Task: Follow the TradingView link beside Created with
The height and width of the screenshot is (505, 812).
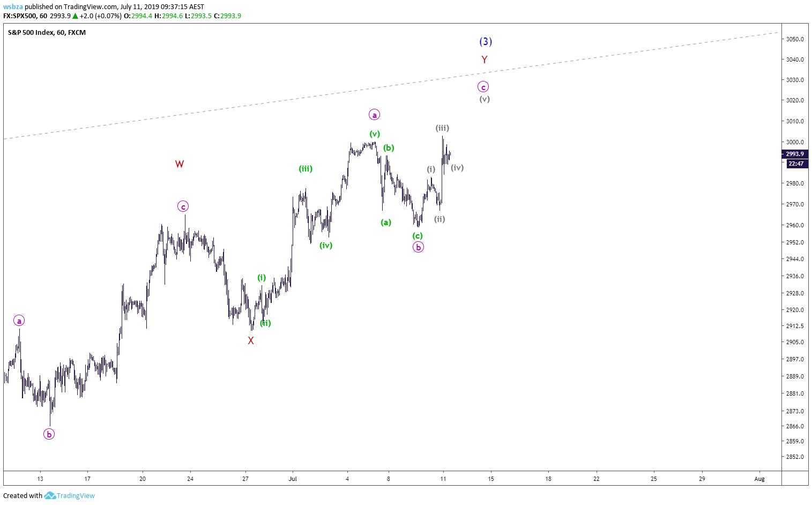Action: coord(76,495)
